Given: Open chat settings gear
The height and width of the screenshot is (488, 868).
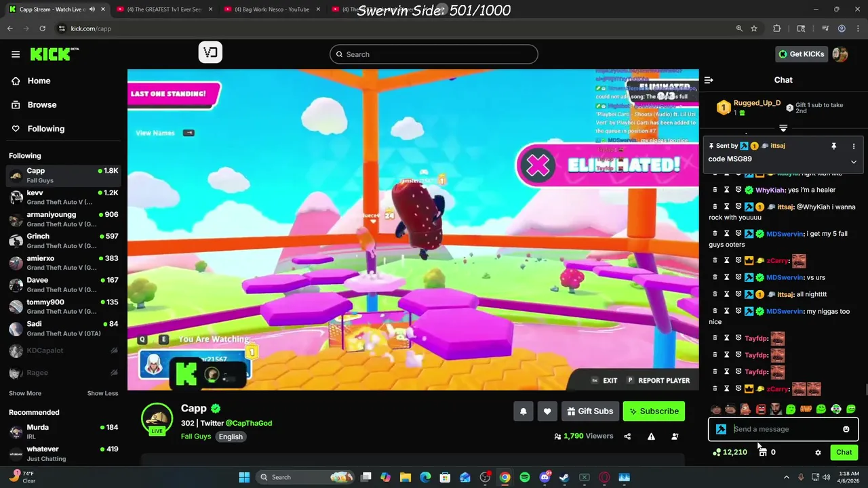Looking at the screenshot, I should tap(818, 452).
